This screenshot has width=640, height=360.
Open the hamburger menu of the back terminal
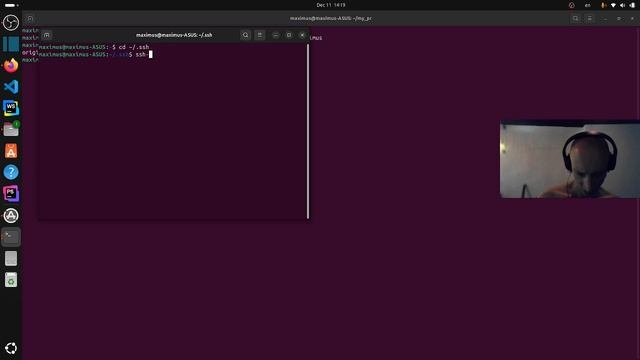point(590,18)
